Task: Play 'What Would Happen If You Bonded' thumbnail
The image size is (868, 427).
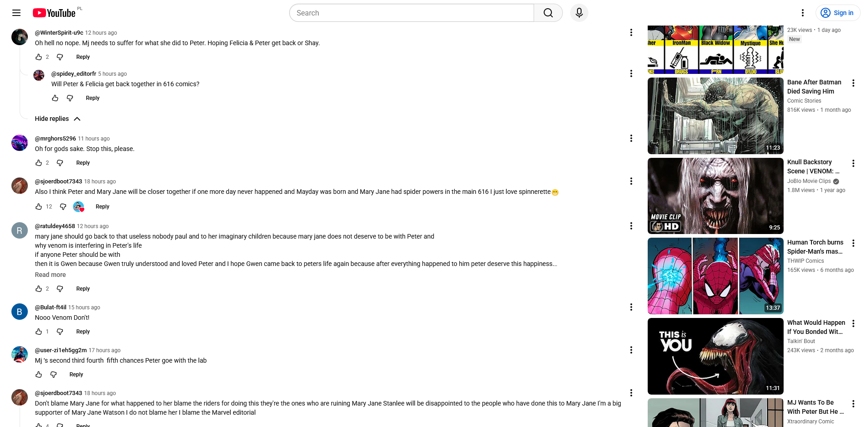Action: 715,356
